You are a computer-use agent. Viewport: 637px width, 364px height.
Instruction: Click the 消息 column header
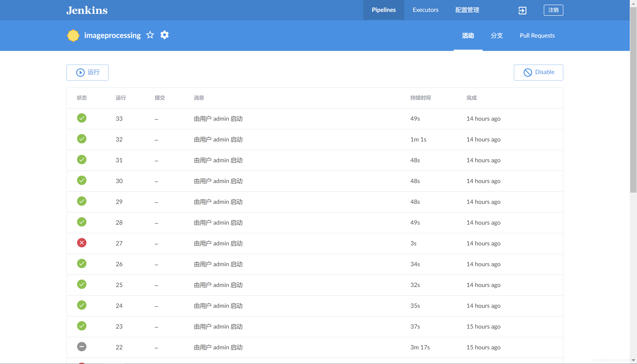pyautogui.click(x=199, y=98)
